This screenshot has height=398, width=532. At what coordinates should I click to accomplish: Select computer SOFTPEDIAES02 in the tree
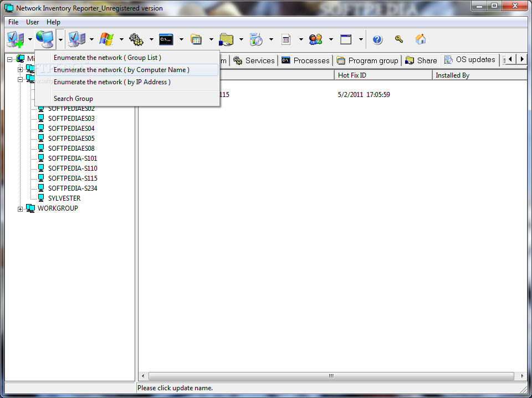coord(71,109)
